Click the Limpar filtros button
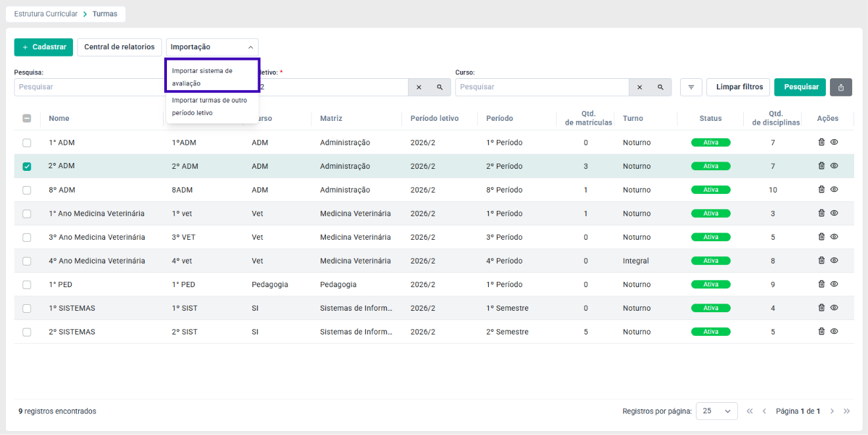 click(739, 87)
